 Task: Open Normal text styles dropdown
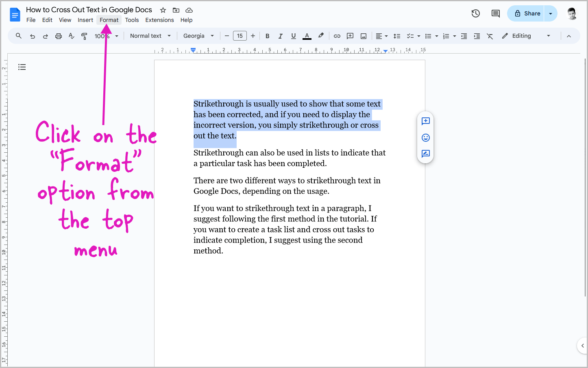(150, 36)
